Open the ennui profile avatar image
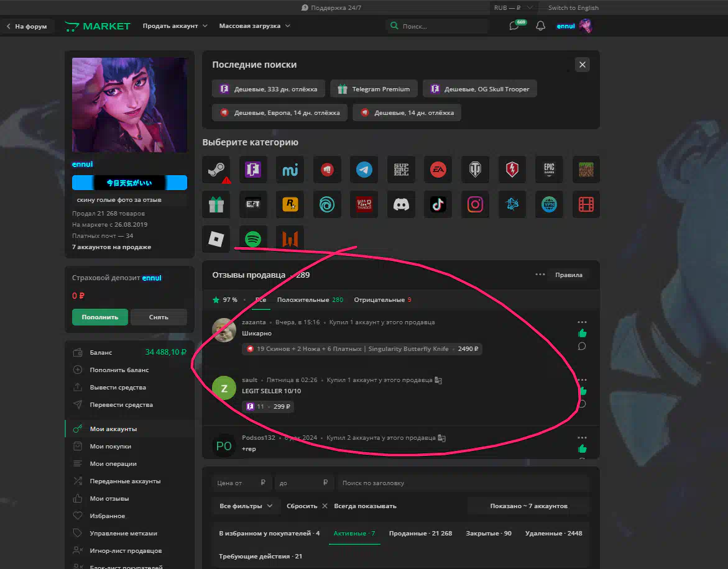Screen dimensions: 728x569 tap(129, 105)
